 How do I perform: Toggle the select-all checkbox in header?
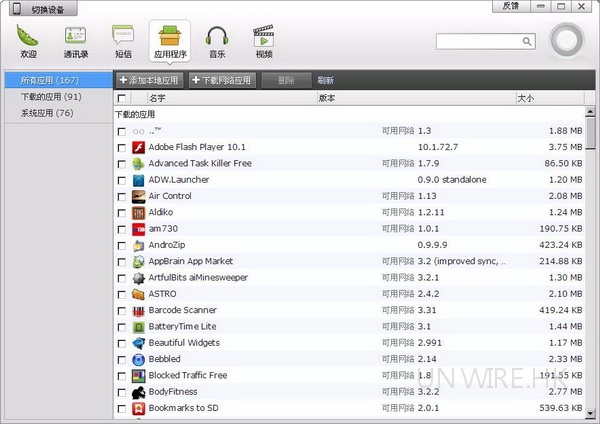[x=122, y=99]
